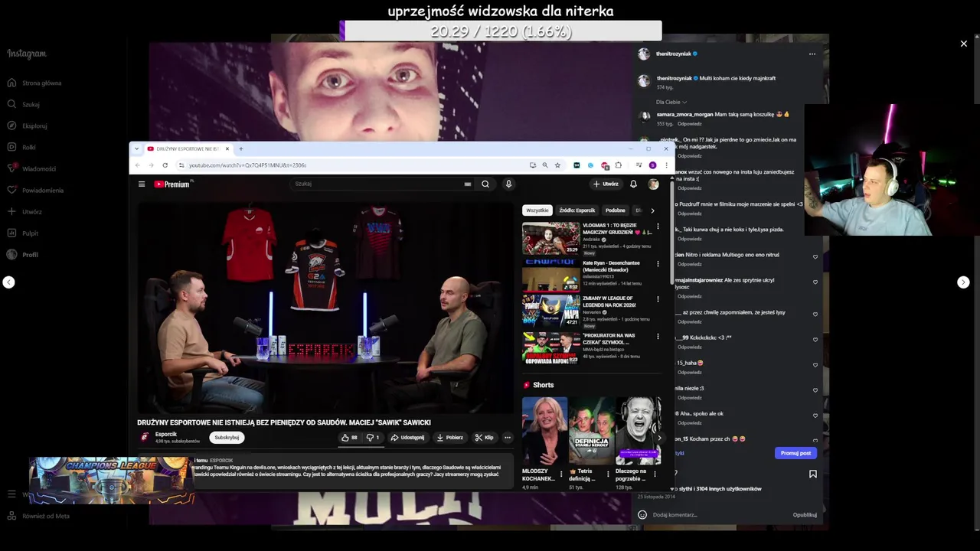Open emoji picker in comment field

coord(642,515)
